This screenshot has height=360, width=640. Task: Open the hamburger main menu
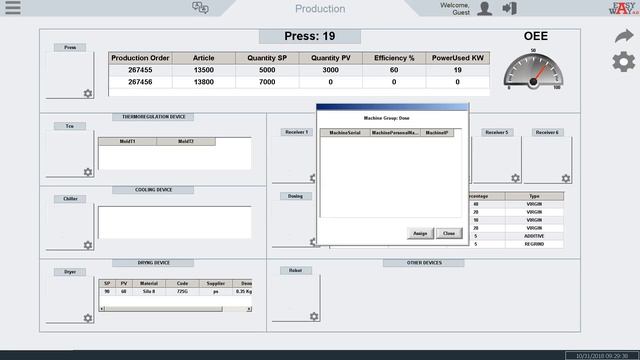coord(13,7)
